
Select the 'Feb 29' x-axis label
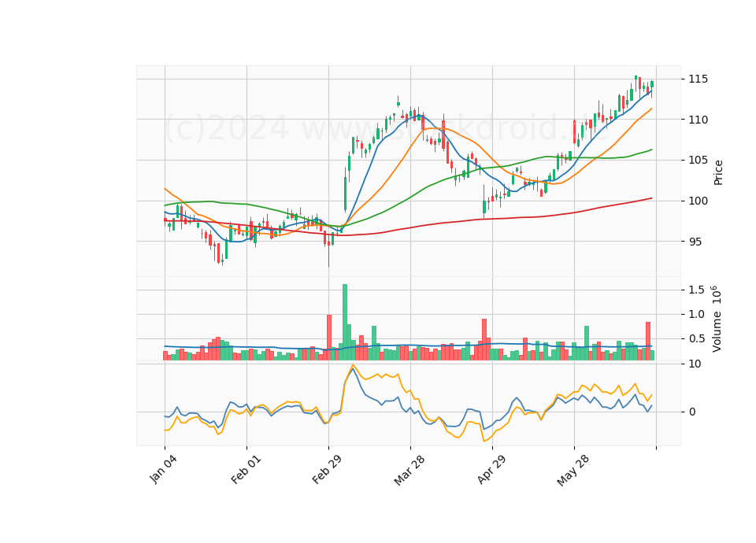point(328,469)
